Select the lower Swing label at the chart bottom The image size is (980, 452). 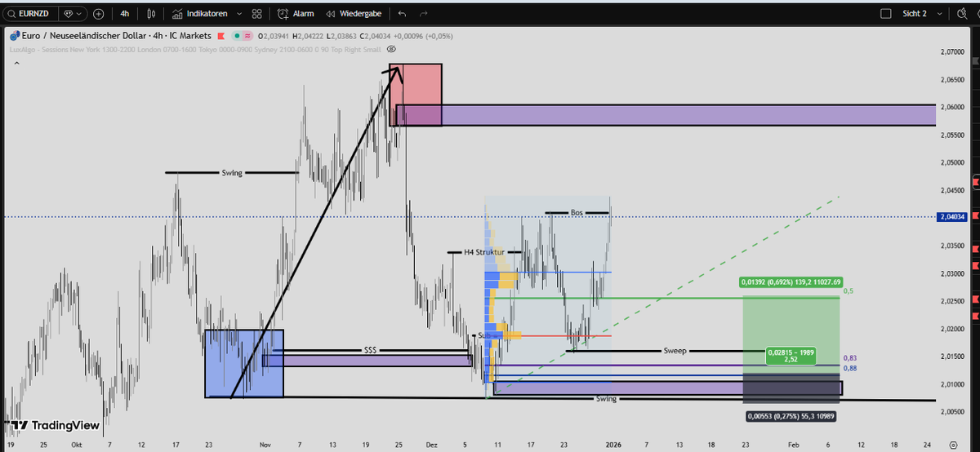pyautogui.click(x=606, y=399)
